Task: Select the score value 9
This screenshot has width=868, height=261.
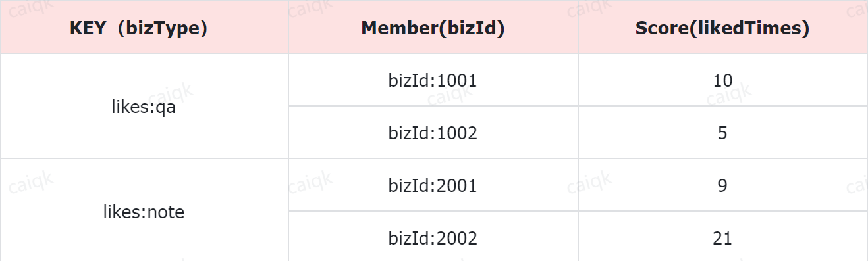Action: pos(722,185)
